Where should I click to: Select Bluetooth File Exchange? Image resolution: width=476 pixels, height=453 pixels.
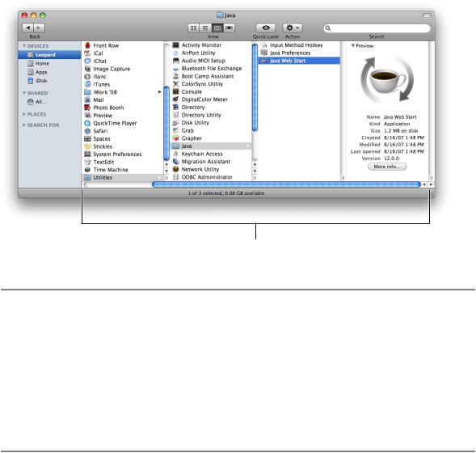tap(211, 69)
